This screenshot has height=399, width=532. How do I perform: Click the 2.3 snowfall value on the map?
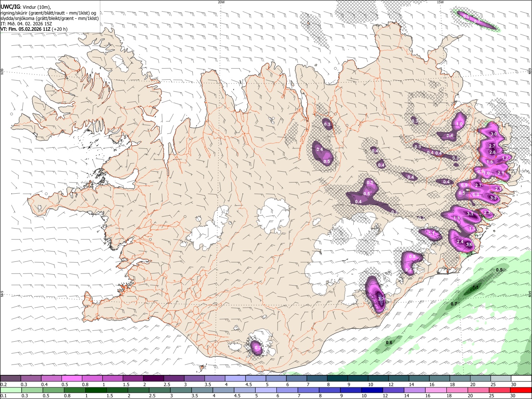coord(487,213)
